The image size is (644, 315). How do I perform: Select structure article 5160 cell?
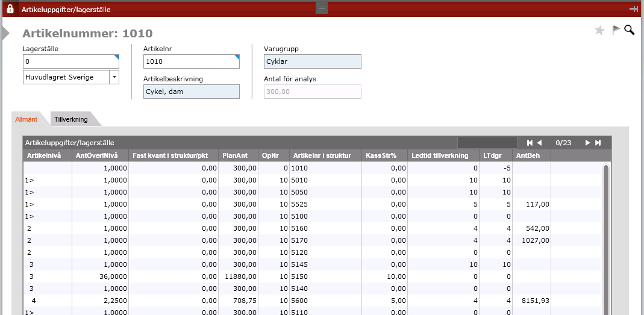point(326,228)
